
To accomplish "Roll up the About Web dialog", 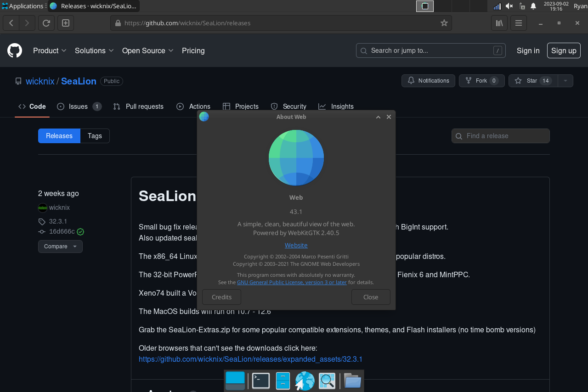I will pyautogui.click(x=378, y=117).
